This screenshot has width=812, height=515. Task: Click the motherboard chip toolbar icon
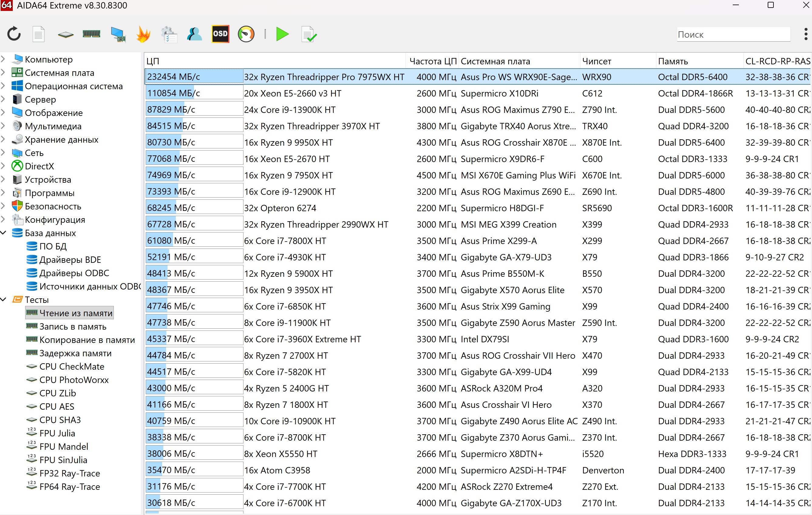pos(66,34)
